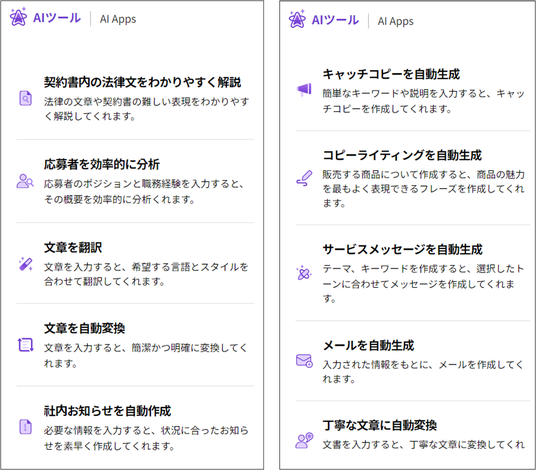Open 社内お知らせを自動作成 tool
Image resolution: width=536 pixels, height=470 pixels.
pyautogui.click(x=107, y=411)
